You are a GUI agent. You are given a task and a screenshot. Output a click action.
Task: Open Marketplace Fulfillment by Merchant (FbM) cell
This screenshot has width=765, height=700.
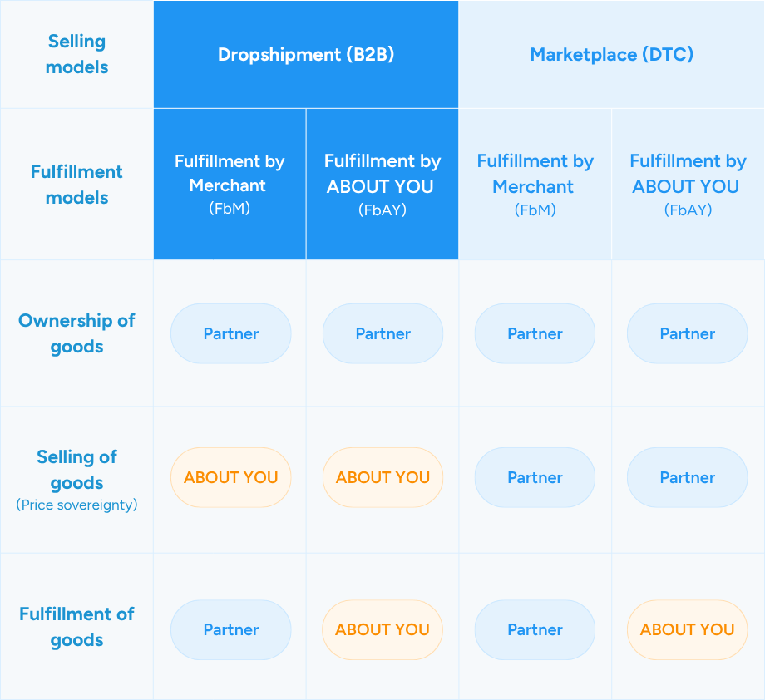(x=535, y=185)
